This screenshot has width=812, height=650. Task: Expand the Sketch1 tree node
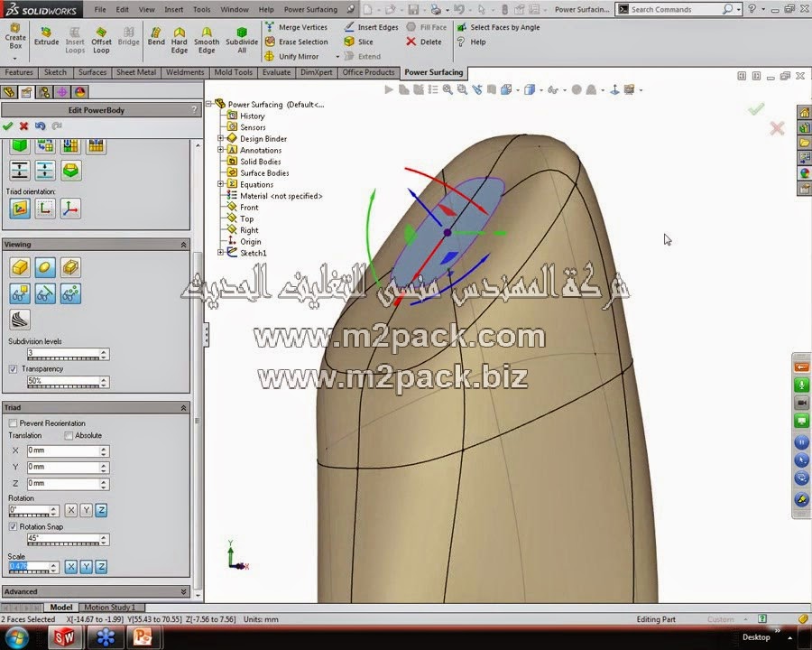pyautogui.click(x=221, y=253)
